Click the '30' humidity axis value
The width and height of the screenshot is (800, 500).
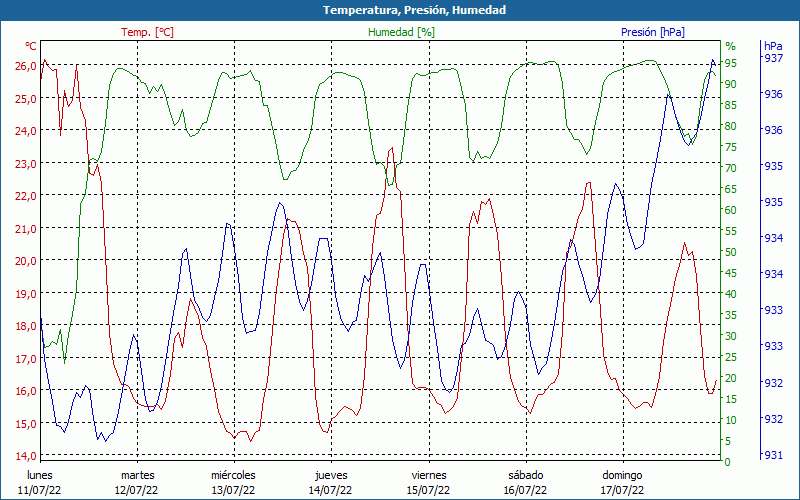[731, 336]
